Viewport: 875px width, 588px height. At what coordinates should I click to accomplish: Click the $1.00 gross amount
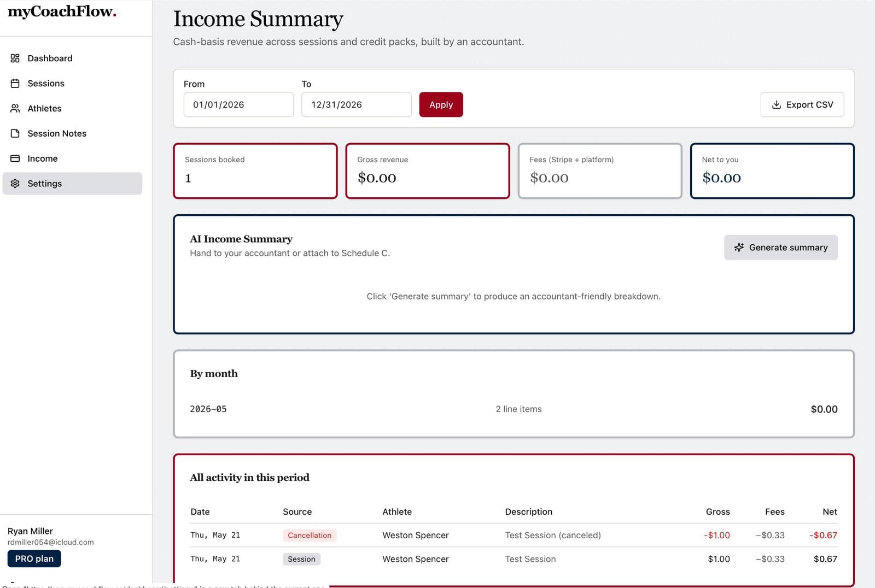pyautogui.click(x=719, y=559)
